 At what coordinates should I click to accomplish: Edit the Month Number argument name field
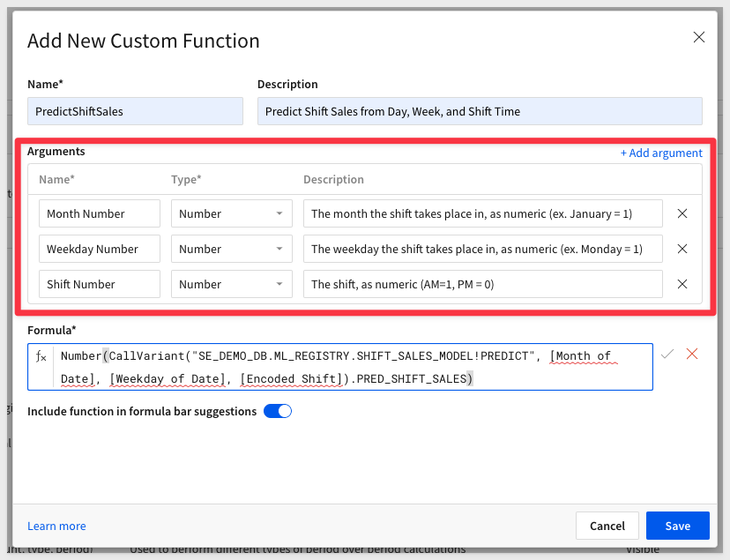99,213
